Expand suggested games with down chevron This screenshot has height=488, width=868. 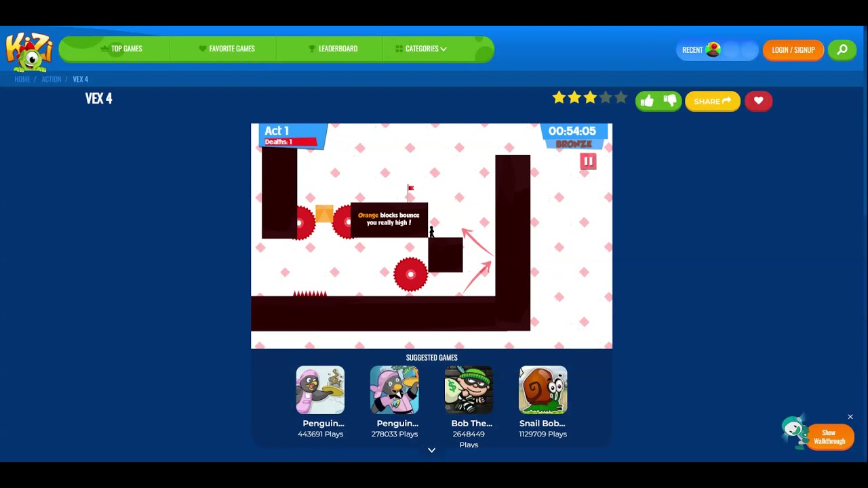point(431,450)
